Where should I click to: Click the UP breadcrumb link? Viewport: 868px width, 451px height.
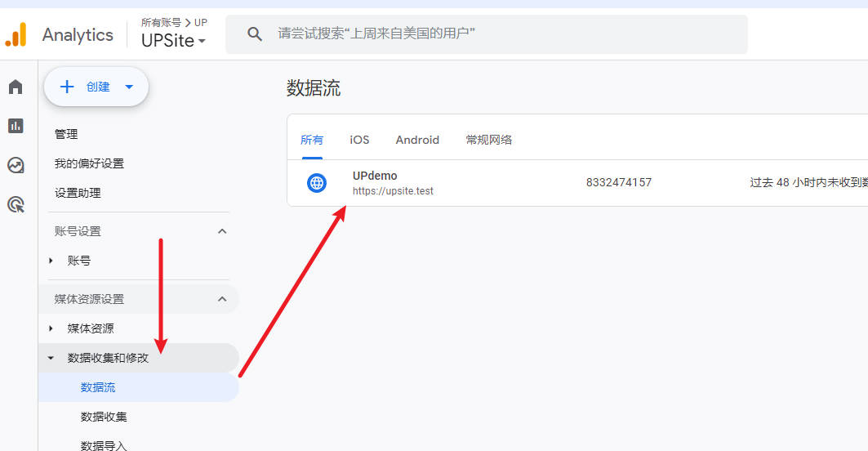tap(201, 23)
